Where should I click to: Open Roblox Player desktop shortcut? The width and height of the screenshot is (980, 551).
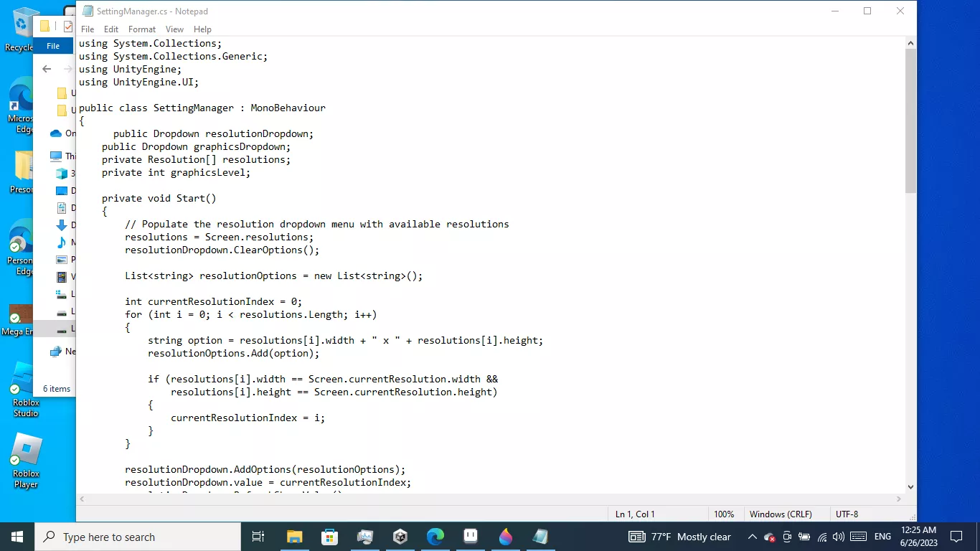point(26,460)
